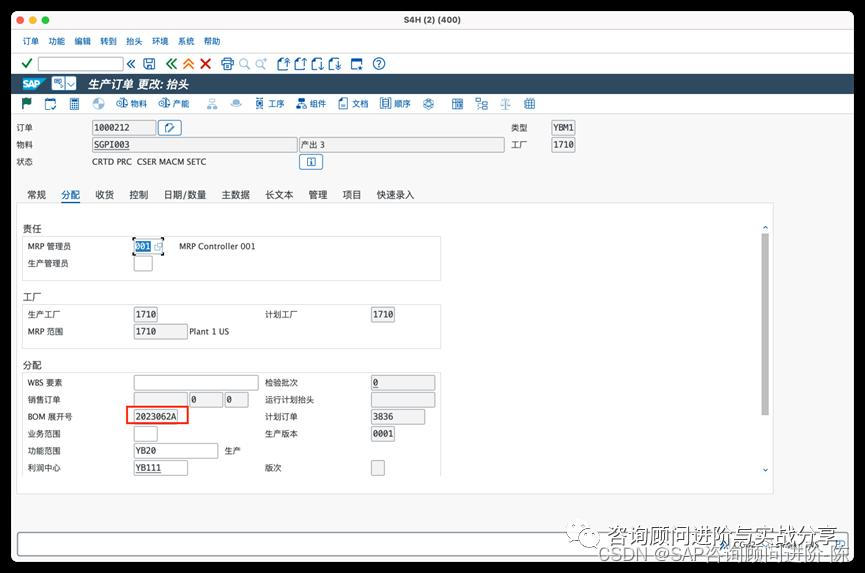
Task: Open the 帮助 menu
Action: [212, 41]
